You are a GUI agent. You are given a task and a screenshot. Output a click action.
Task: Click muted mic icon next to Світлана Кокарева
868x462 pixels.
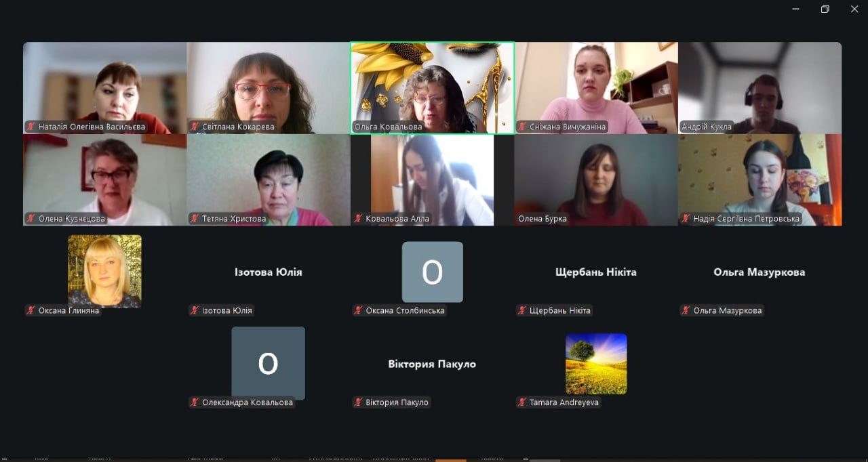pyautogui.click(x=195, y=127)
